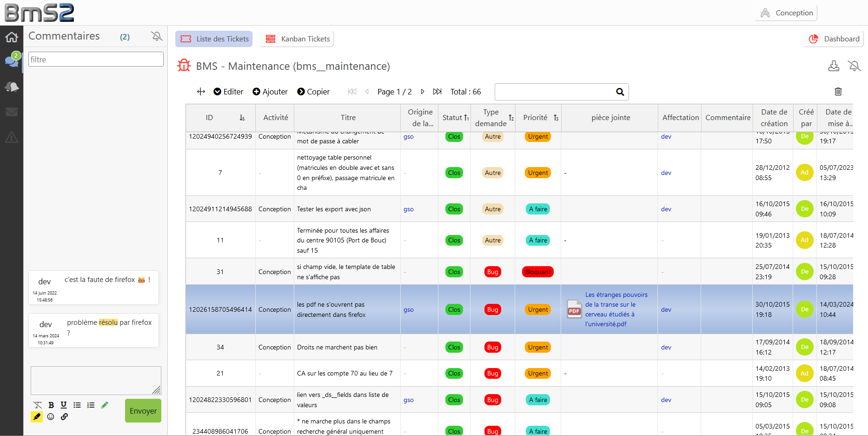Open the PDF attachment icon
The height and width of the screenshot is (436, 868).
click(x=575, y=309)
